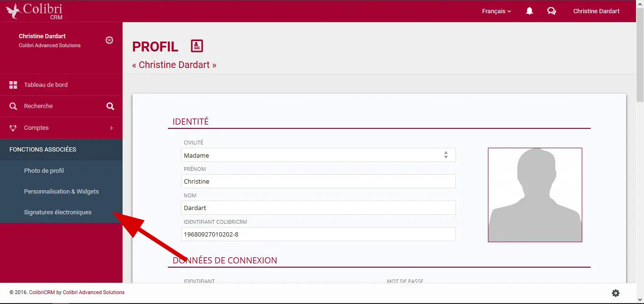Select Photo de profil
644x304 pixels.
point(44,171)
